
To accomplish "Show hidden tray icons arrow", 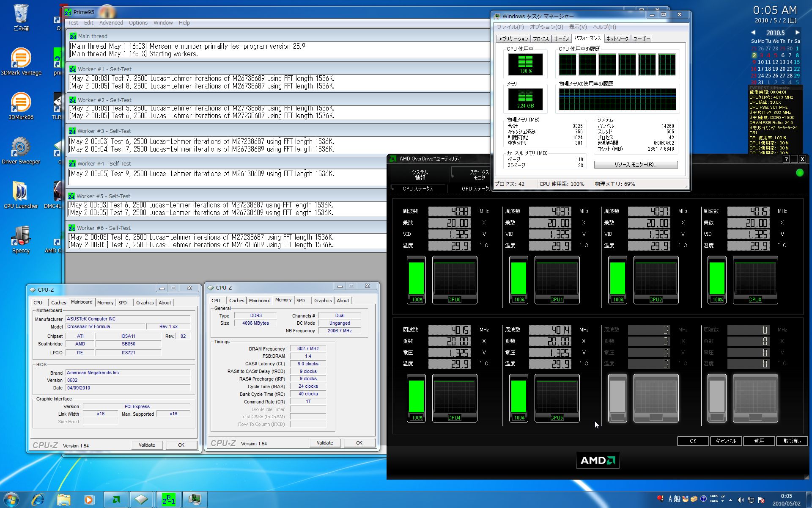I will click(x=730, y=500).
